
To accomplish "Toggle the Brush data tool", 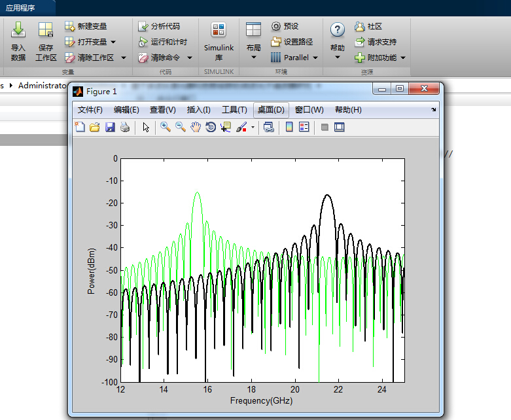I will [241, 127].
